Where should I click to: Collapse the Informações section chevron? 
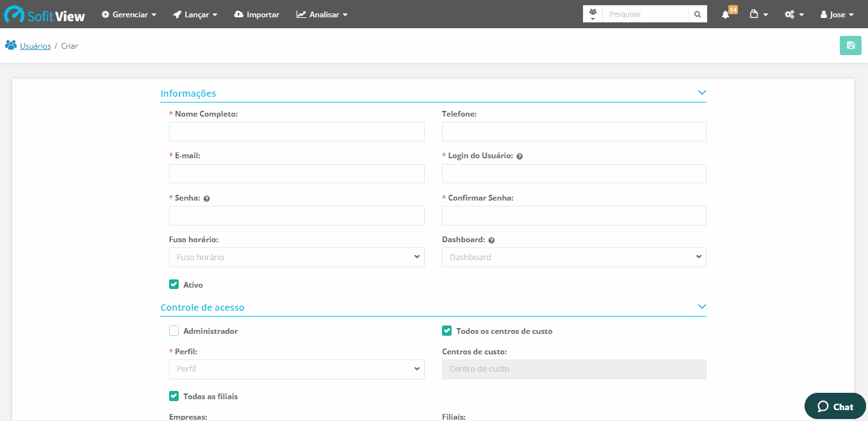(701, 93)
